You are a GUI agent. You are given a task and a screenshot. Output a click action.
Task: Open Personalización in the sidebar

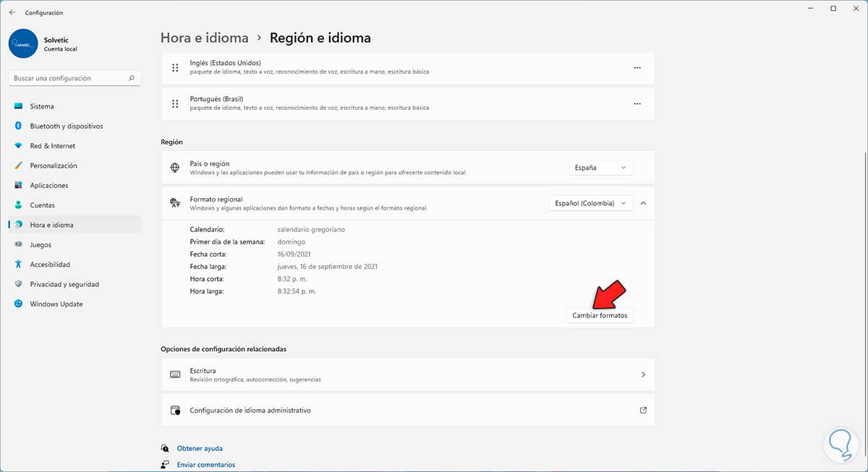coord(54,166)
